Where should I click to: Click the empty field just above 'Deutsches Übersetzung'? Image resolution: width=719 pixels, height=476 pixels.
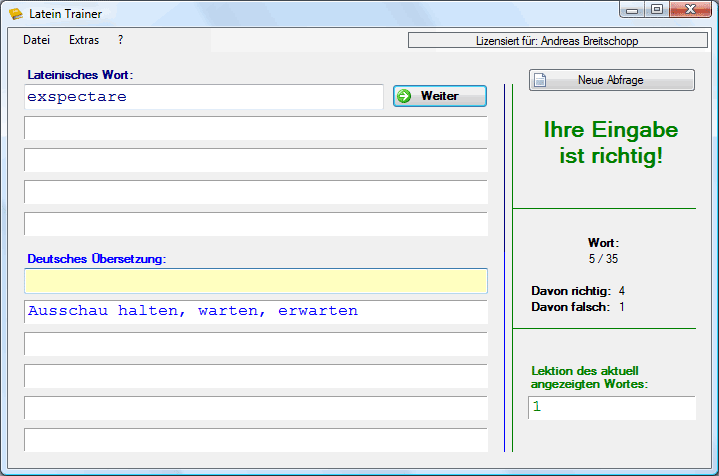click(255, 224)
